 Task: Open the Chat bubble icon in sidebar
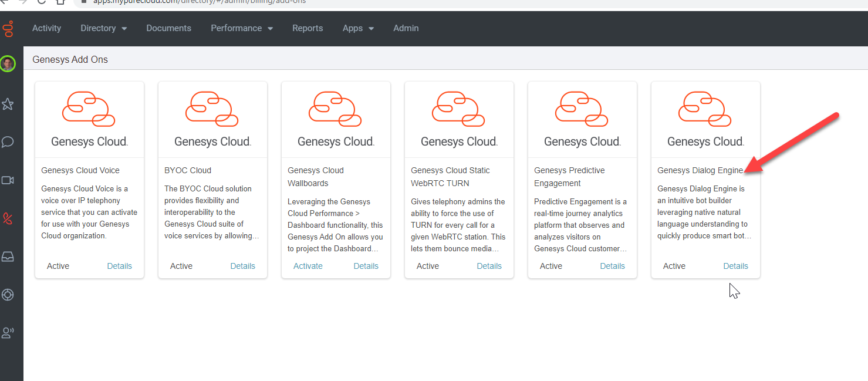click(x=8, y=142)
